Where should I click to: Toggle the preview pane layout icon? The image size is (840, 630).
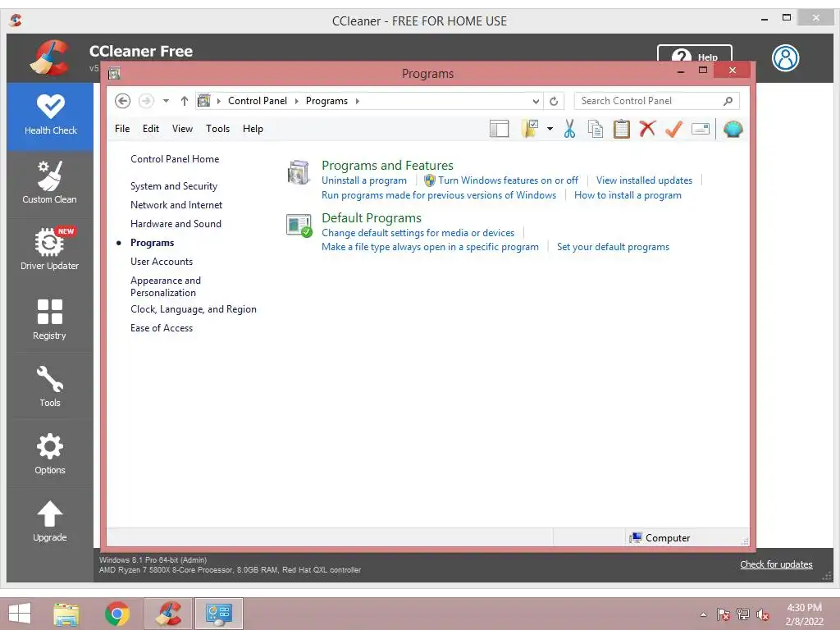pos(500,129)
